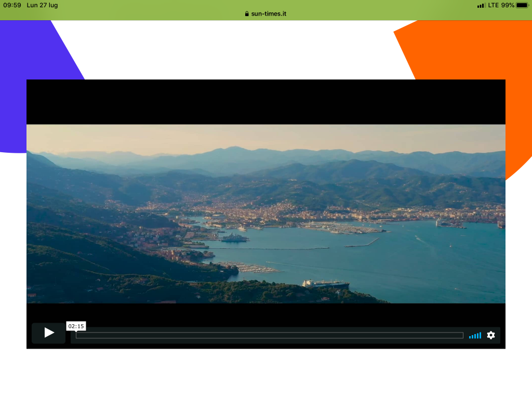Tap the 99% battery percentage text

pos(508,5)
